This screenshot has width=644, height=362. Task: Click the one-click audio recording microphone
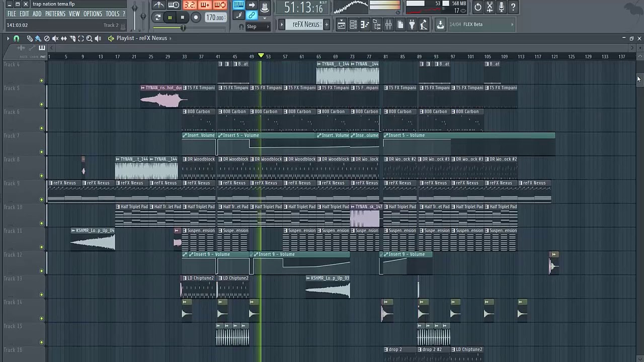pos(501,7)
